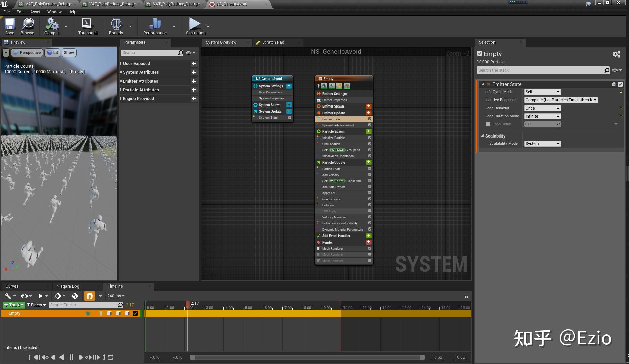
Task: Enable the Loop Delay checkbox
Action: click(x=488, y=124)
